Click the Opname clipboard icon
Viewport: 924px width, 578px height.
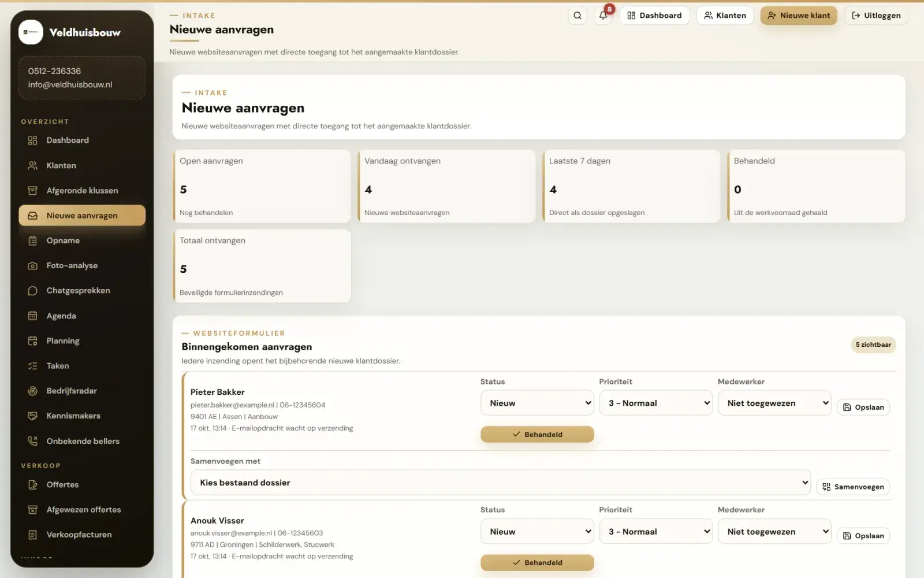pos(32,240)
